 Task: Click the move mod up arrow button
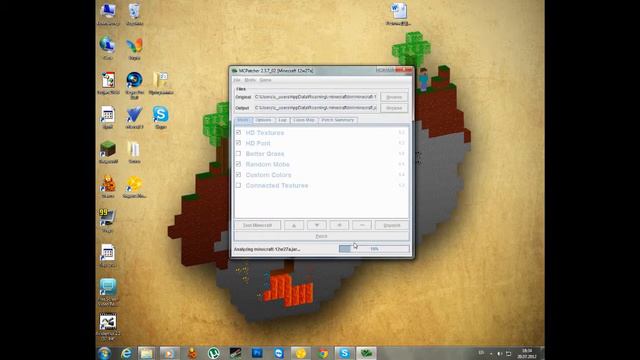click(294, 225)
